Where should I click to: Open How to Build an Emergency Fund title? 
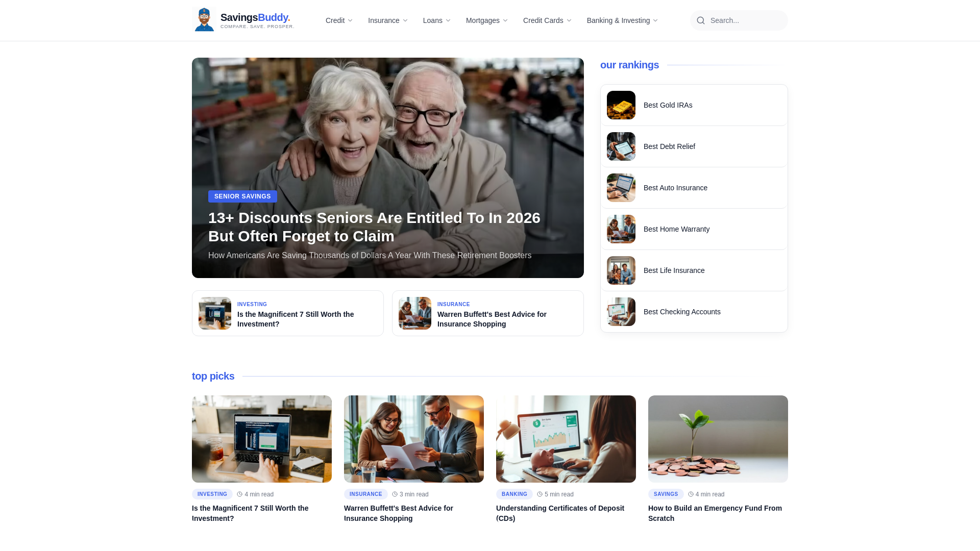[715, 513]
